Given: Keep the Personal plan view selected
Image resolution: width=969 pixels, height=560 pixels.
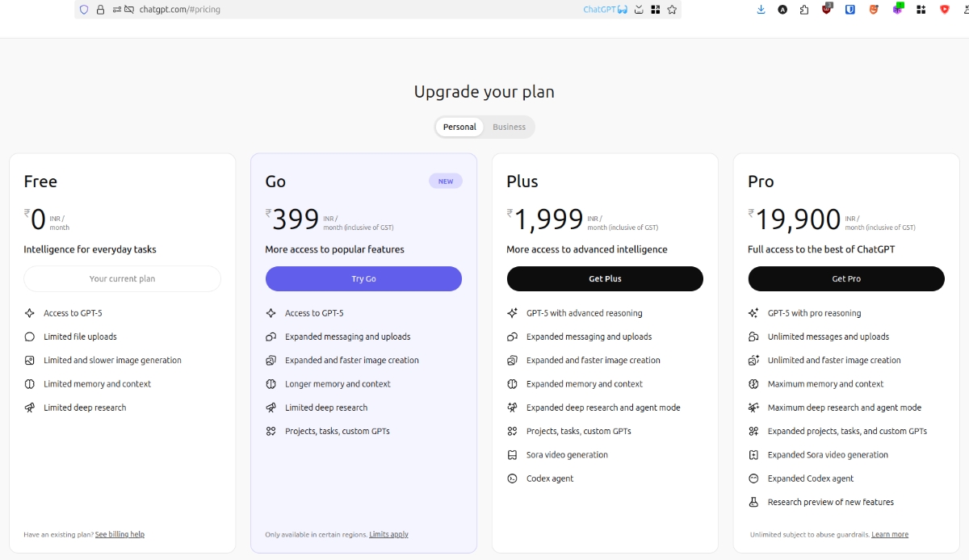Looking at the screenshot, I should click(x=459, y=127).
